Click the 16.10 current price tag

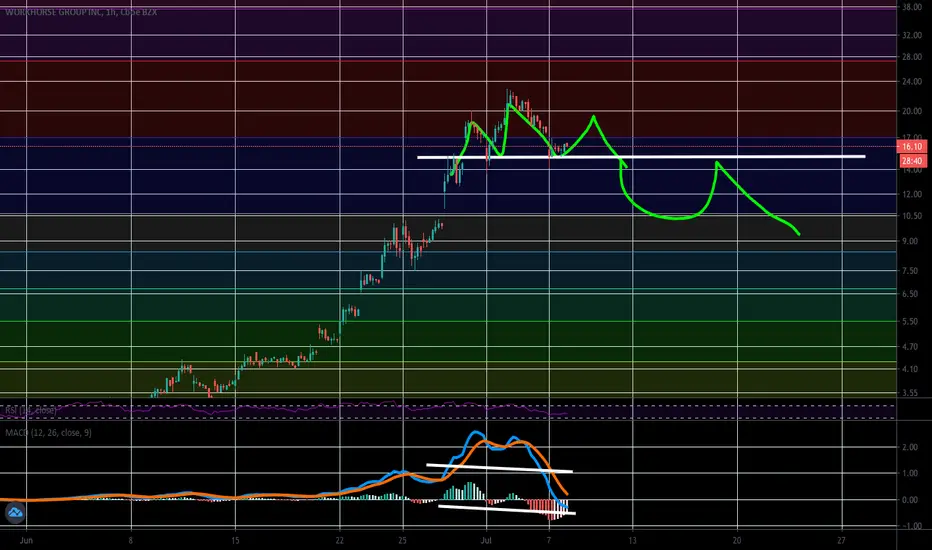(x=911, y=146)
